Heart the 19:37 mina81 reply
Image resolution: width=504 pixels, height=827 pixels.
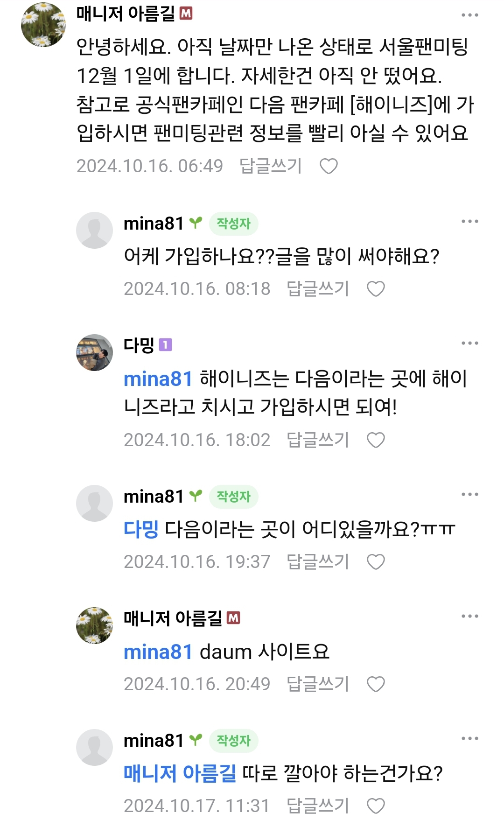(376, 562)
